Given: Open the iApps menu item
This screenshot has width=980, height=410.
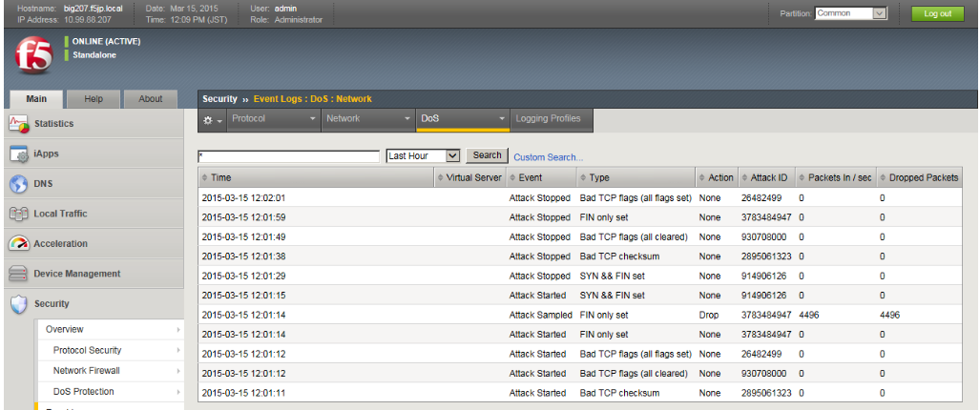Looking at the screenshot, I should point(94,154).
